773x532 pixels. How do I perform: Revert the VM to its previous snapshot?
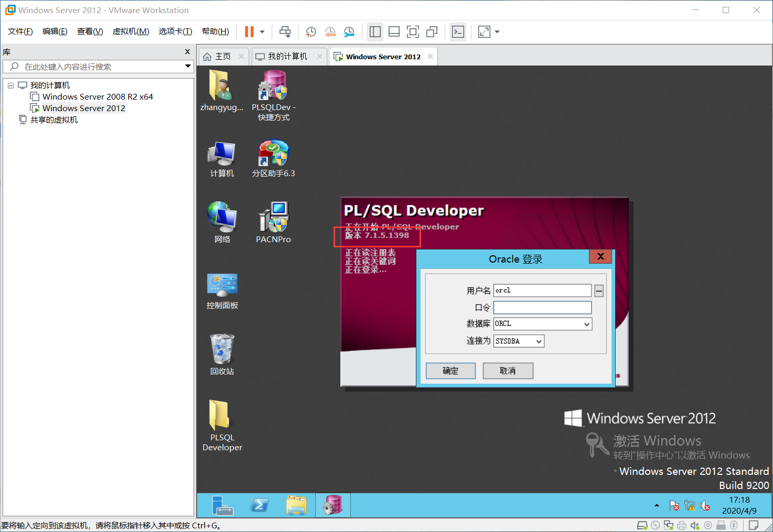tap(330, 32)
